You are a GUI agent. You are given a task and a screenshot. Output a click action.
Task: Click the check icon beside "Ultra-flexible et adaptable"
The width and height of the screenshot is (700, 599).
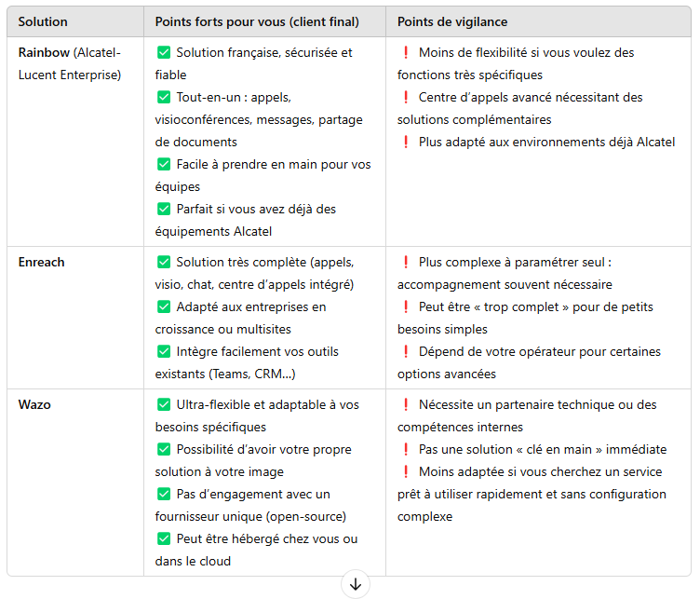click(x=164, y=405)
